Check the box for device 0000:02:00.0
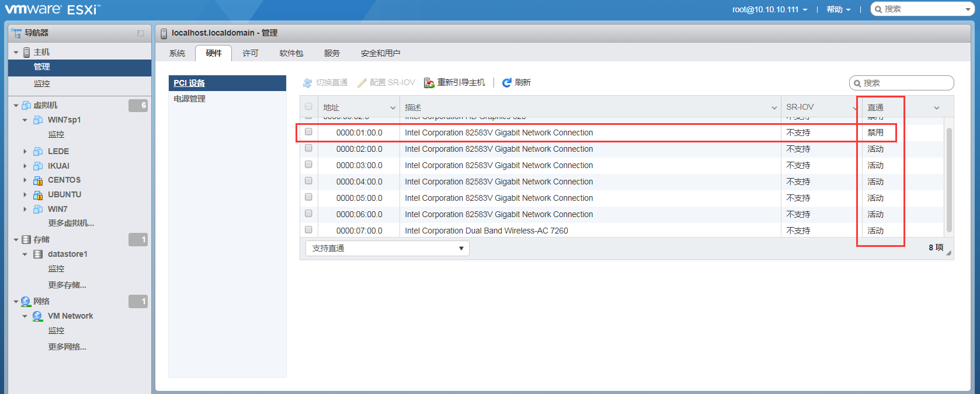The width and height of the screenshot is (980, 394). click(308, 148)
